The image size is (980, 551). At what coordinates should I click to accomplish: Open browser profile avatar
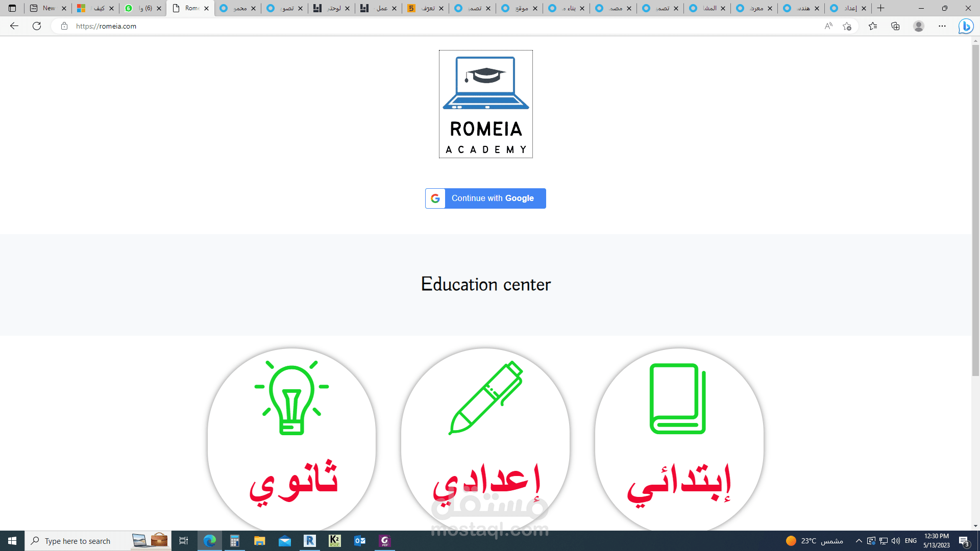point(919,26)
